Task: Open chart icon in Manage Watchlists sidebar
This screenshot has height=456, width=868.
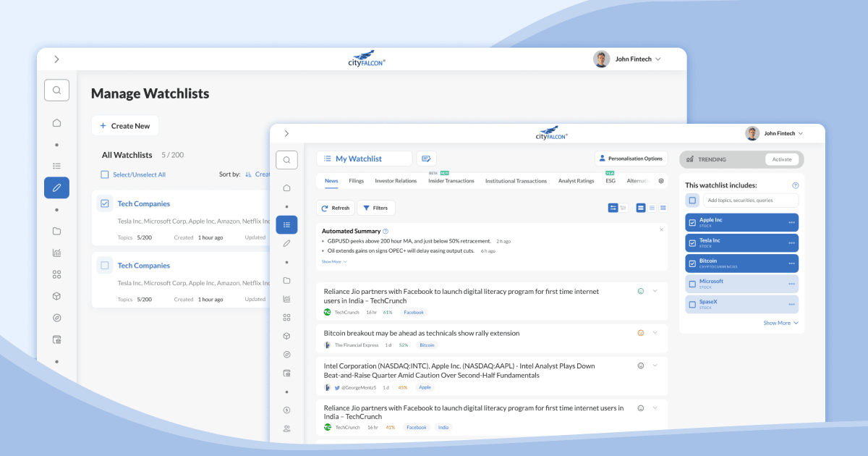Action: coord(56,253)
